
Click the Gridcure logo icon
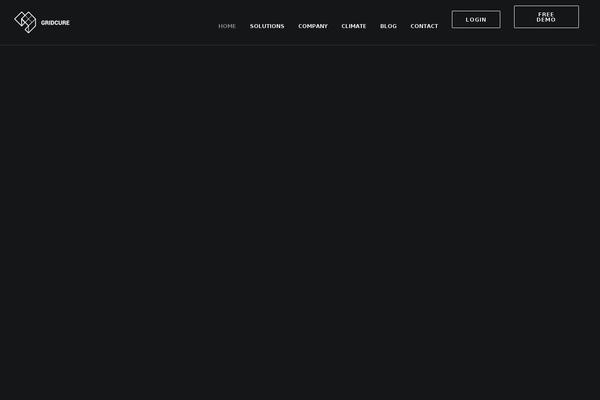(x=25, y=22)
